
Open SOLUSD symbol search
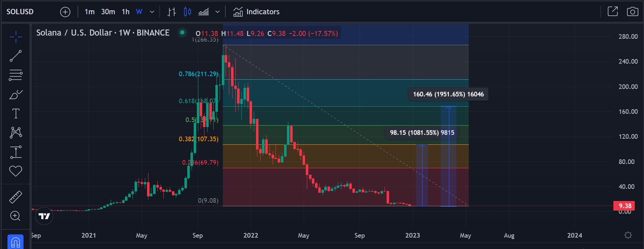pyautogui.click(x=20, y=12)
